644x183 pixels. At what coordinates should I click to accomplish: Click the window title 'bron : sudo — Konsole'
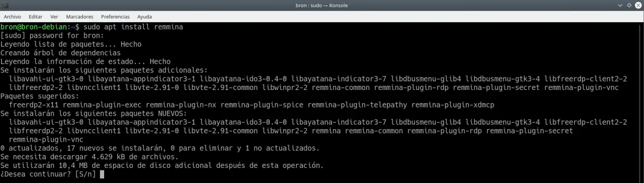click(322, 6)
